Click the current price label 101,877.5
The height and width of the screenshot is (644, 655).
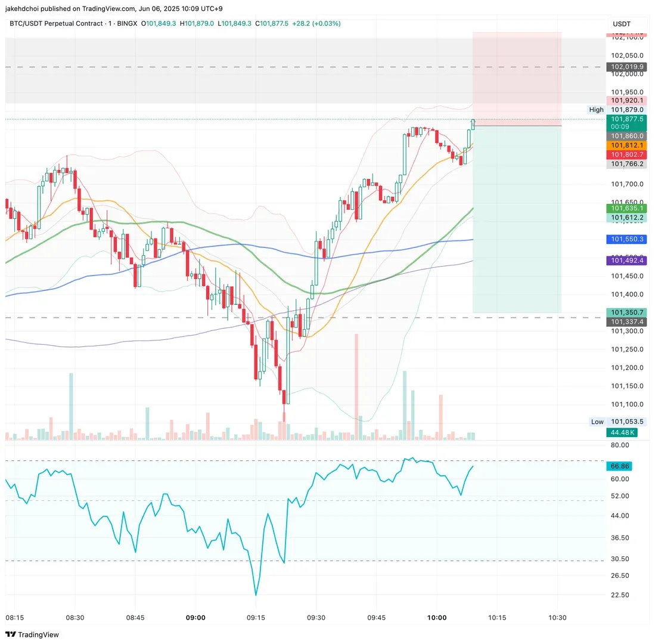626,119
